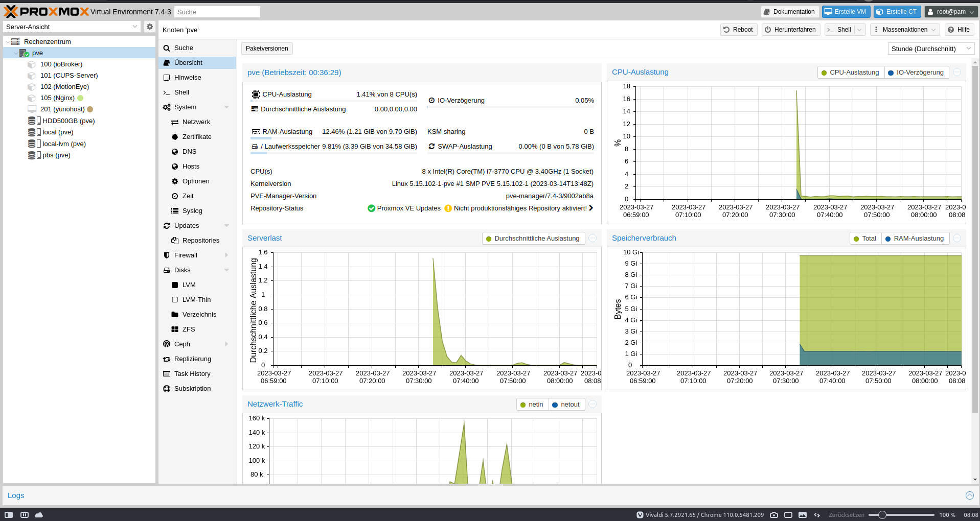The height and width of the screenshot is (521, 980).
Task: Open Replizierung page
Action: [197, 359]
